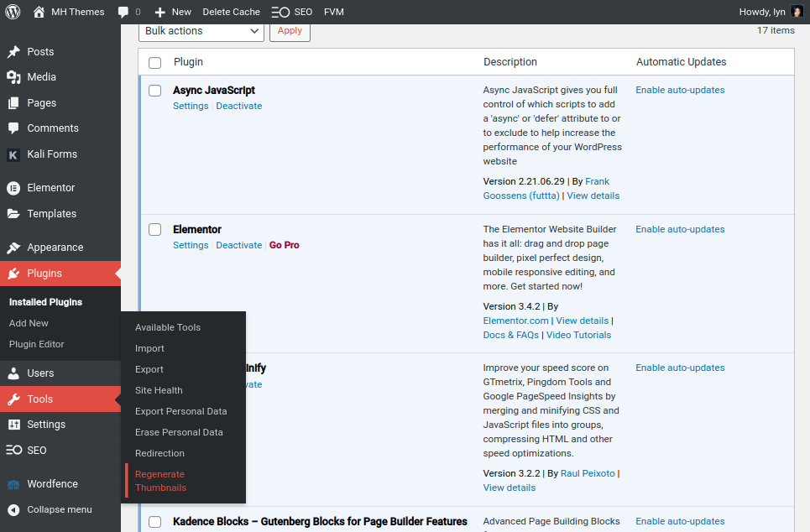Check the Elementor plugin checkbox
810x532 pixels.
(155, 229)
